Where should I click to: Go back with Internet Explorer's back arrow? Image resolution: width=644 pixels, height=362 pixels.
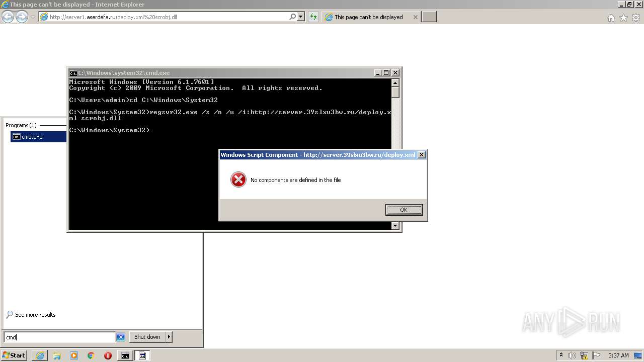pos(8,17)
